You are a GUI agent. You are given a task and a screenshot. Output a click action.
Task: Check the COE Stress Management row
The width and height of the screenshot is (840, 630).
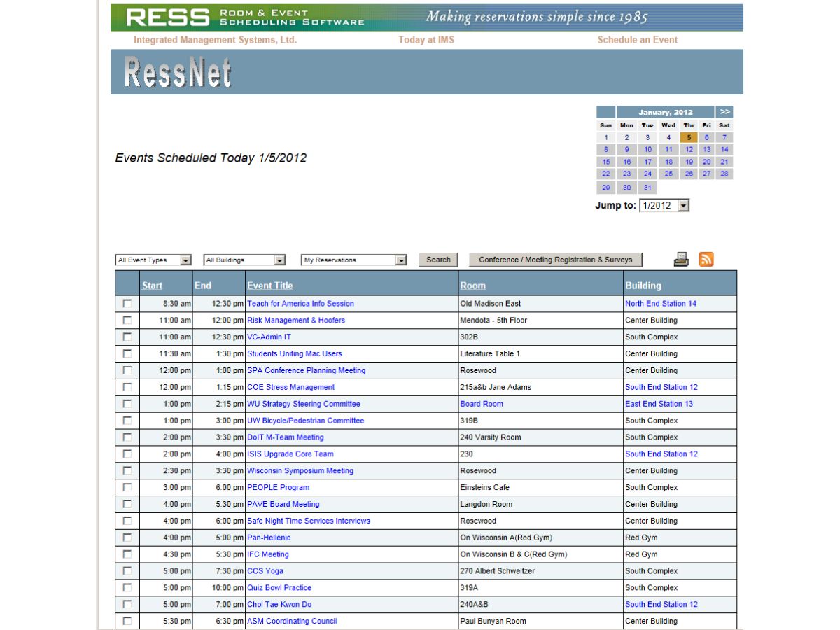click(127, 388)
